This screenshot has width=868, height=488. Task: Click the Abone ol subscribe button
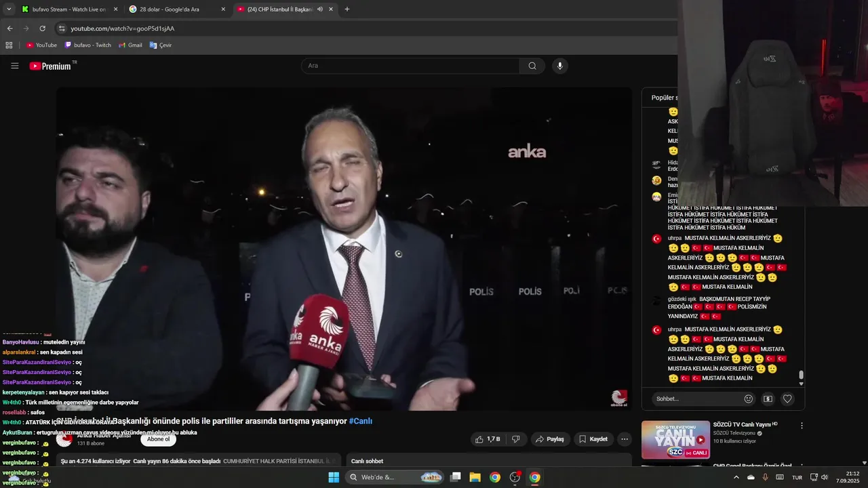(x=158, y=439)
